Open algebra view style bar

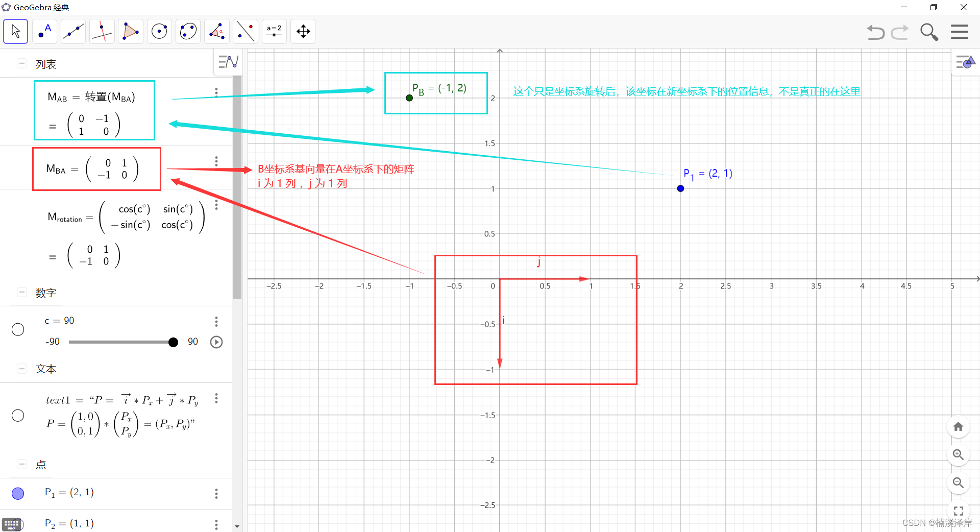pyautogui.click(x=228, y=62)
